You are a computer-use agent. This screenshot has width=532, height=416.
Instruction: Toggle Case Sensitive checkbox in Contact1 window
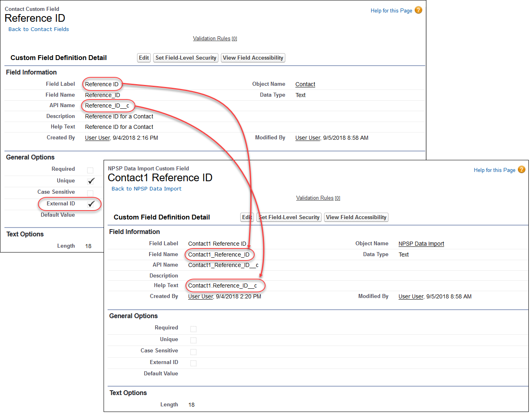tap(193, 352)
